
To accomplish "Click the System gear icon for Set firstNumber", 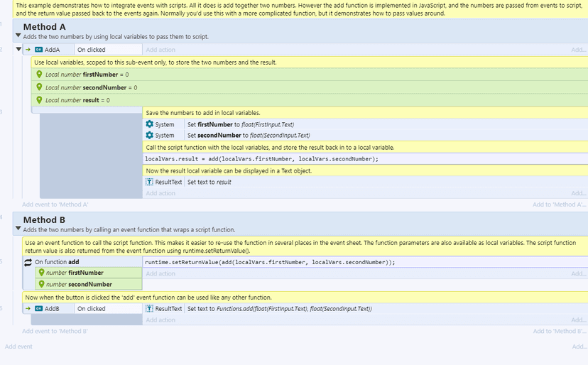I will coord(150,124).
